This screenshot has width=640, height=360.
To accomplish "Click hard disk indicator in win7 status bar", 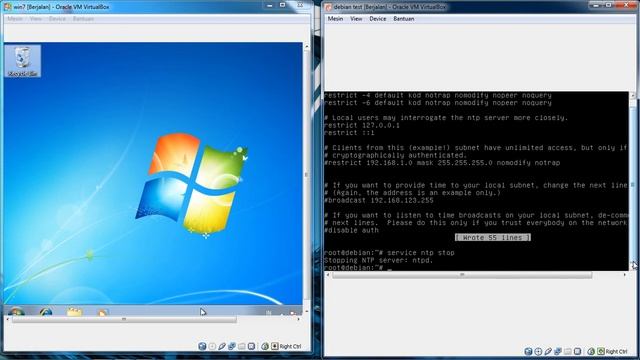I will pos(202,346).
